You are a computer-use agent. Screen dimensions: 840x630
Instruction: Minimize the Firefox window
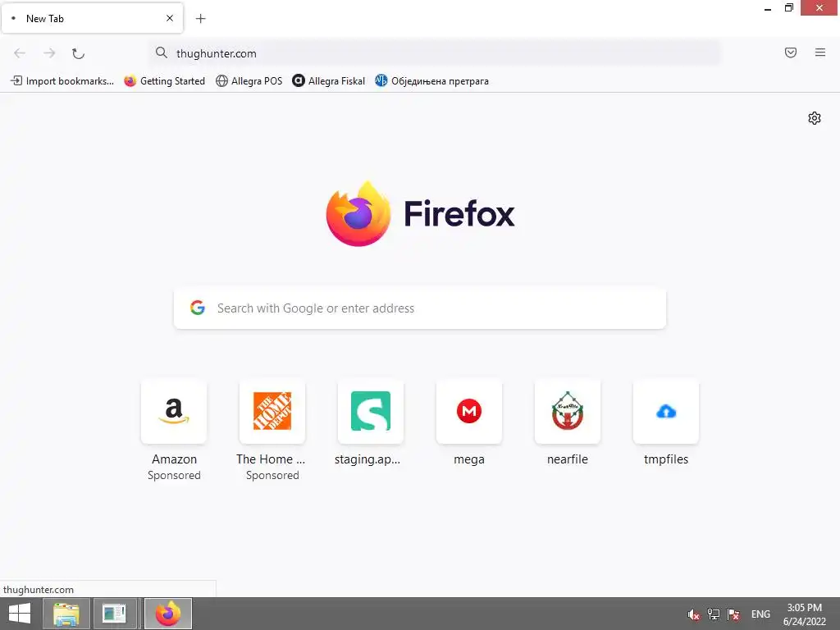tap(768, 8)
